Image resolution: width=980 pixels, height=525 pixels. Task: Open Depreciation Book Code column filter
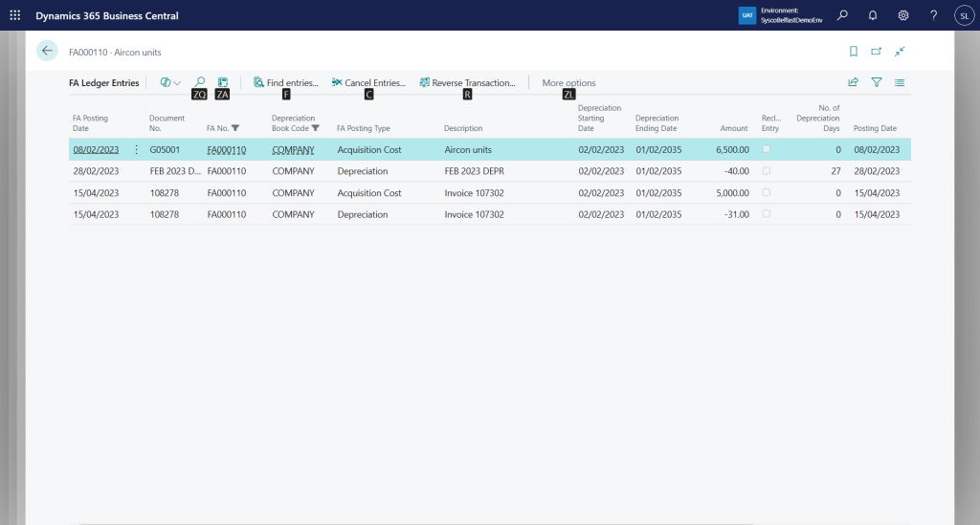(316, 128)
